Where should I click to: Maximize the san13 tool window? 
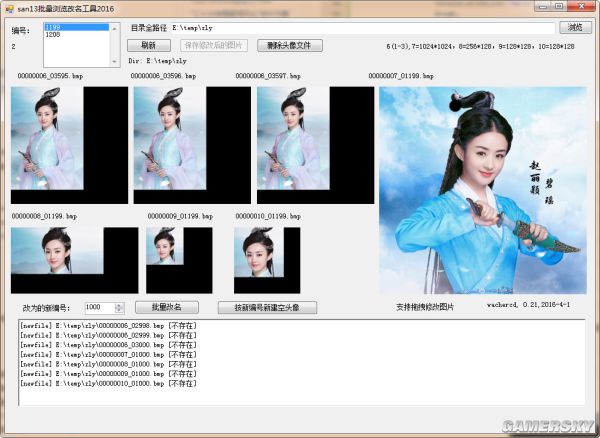559,6
